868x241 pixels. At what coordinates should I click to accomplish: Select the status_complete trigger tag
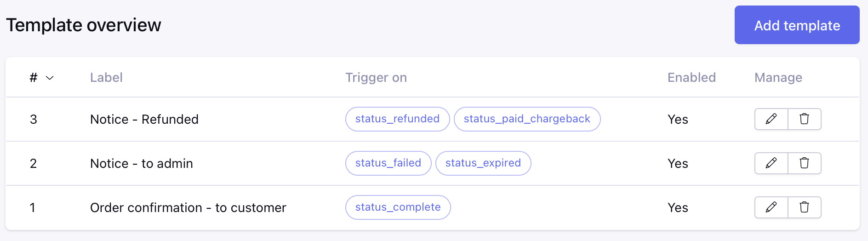[x=398, y=207]
